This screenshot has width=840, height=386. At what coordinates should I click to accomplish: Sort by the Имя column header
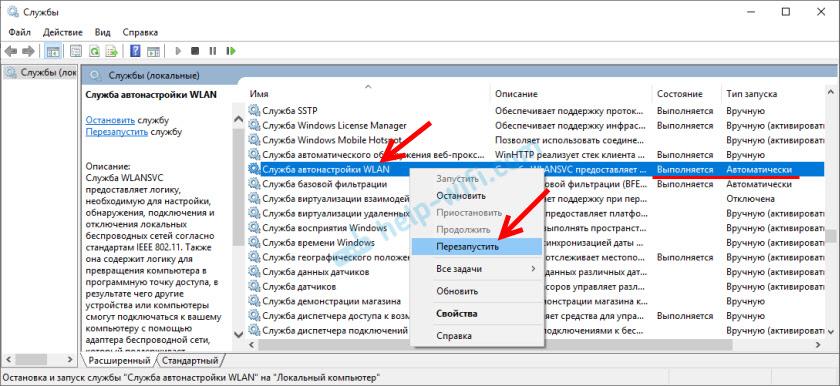(368, 94)
